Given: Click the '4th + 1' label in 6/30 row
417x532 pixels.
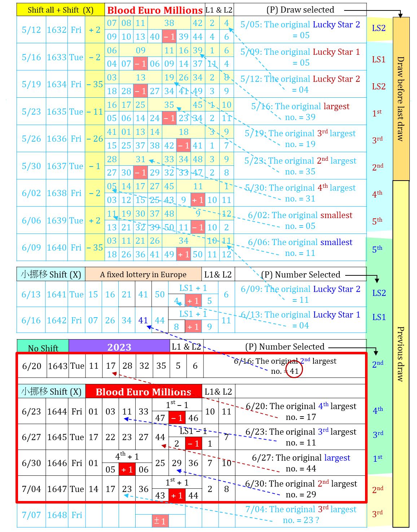Looking at the screenshot, I should pyautogui.click(x=127, y=456).
